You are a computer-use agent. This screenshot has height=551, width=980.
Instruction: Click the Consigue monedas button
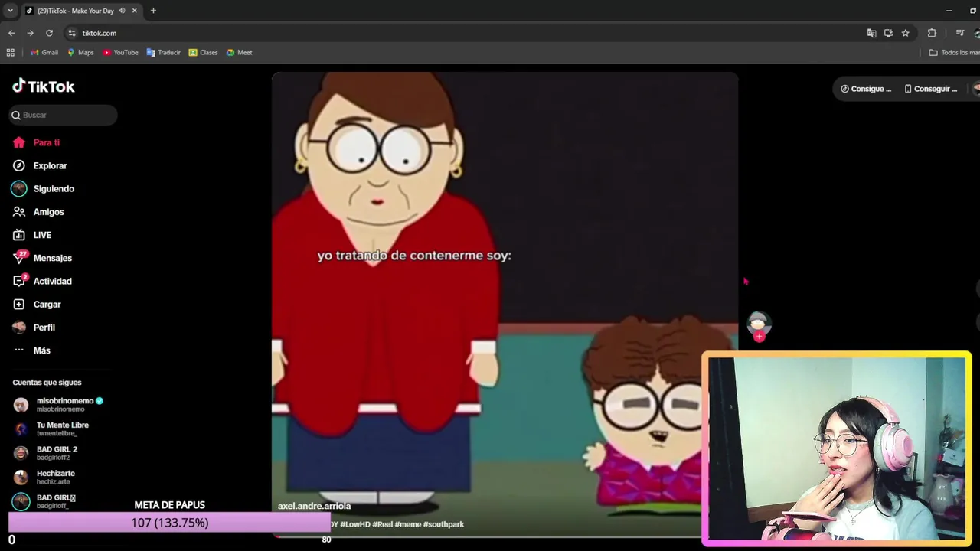pos(866,89)
